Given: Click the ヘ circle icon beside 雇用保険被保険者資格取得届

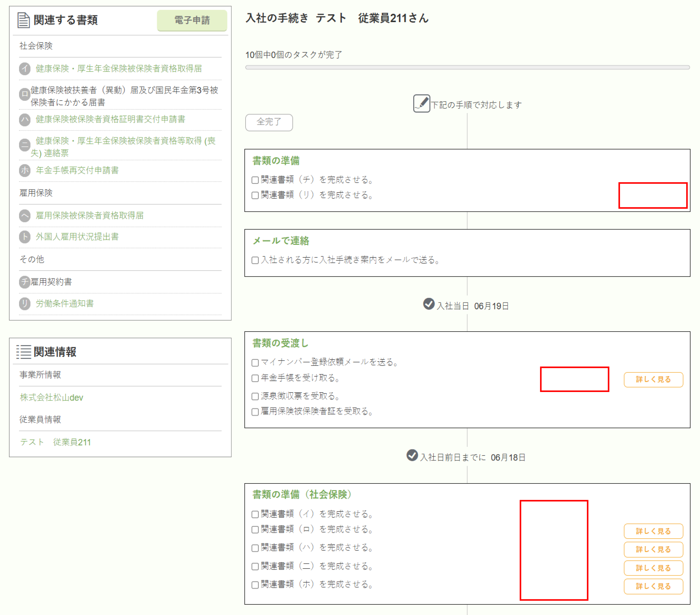Looking at the screenshot, I should coord(25,216).
